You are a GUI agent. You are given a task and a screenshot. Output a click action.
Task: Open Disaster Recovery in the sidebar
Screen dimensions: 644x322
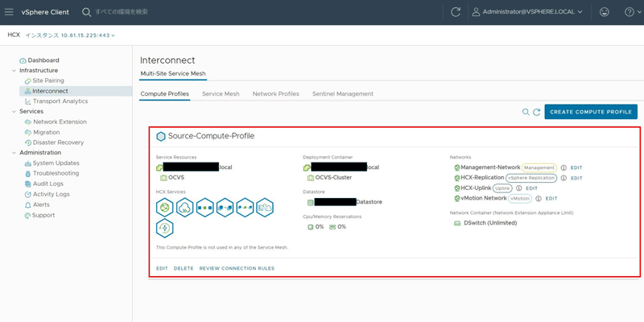[54, 142]
